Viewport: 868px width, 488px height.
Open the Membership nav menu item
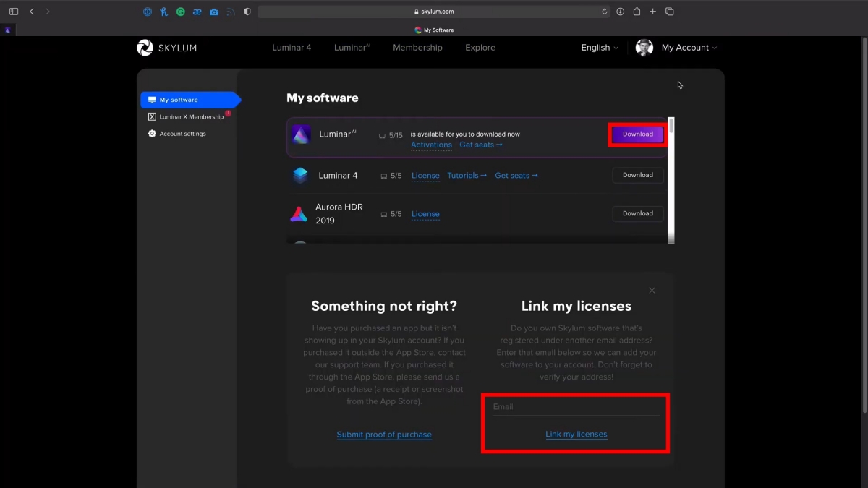[417, 48]
